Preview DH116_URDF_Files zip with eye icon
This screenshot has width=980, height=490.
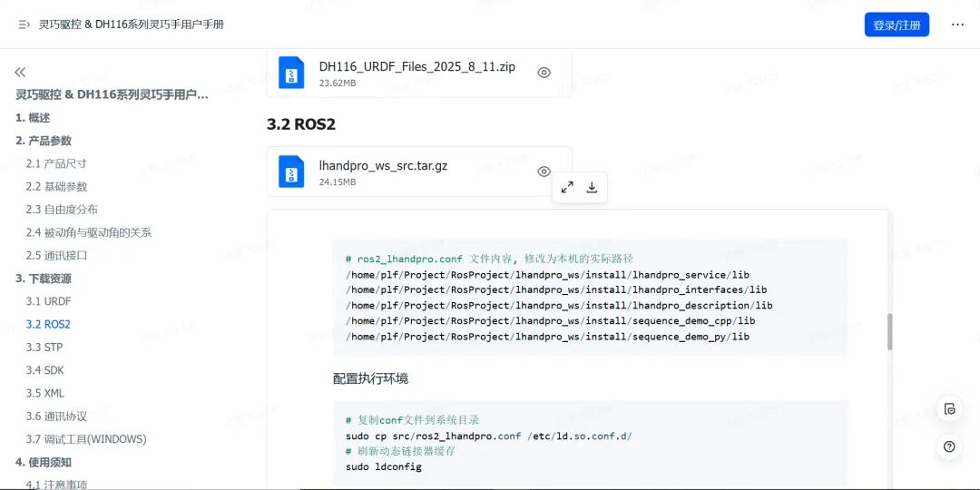pos(544,73)
